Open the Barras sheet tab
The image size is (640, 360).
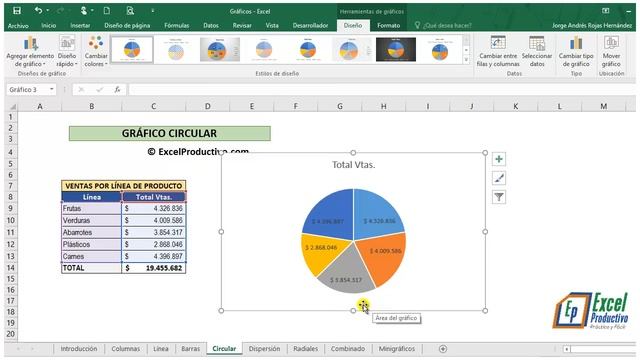tap(191, 349)
